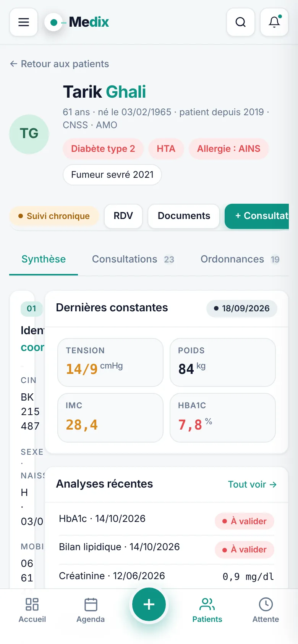Click the 0,9 mg/dl créatinine value

pyautogui.click(x=248, y=576)
